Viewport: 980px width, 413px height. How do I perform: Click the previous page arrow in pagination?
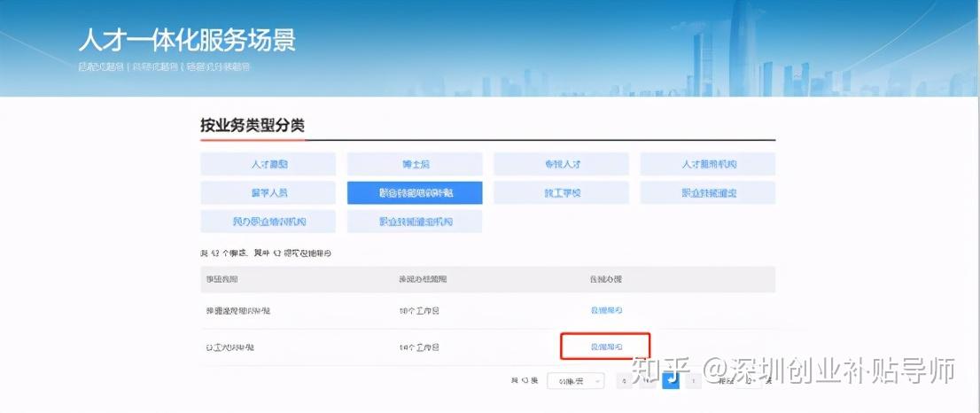coord(625,380)
